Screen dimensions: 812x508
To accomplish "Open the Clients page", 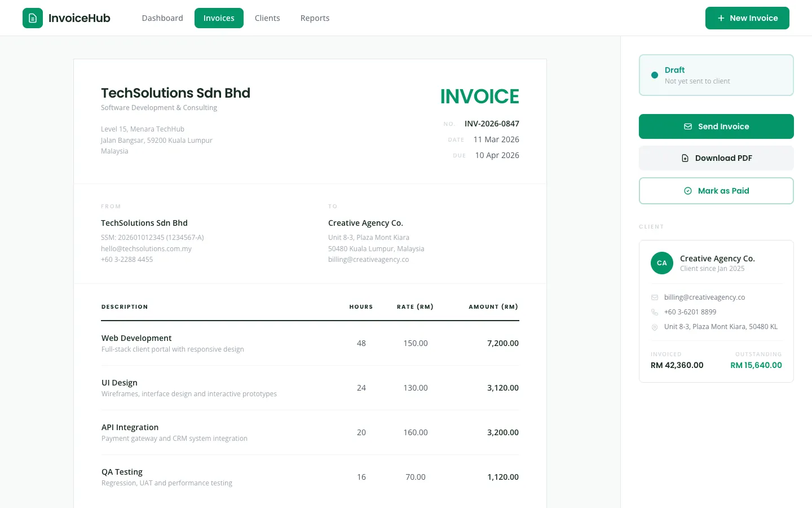I will click(267, 17).
